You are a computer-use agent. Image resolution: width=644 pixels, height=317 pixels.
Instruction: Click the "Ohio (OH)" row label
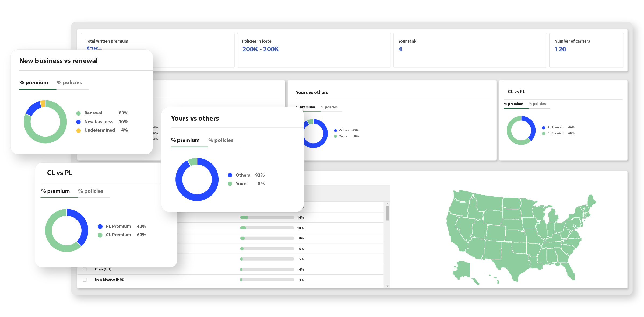[x=103, y=269]
